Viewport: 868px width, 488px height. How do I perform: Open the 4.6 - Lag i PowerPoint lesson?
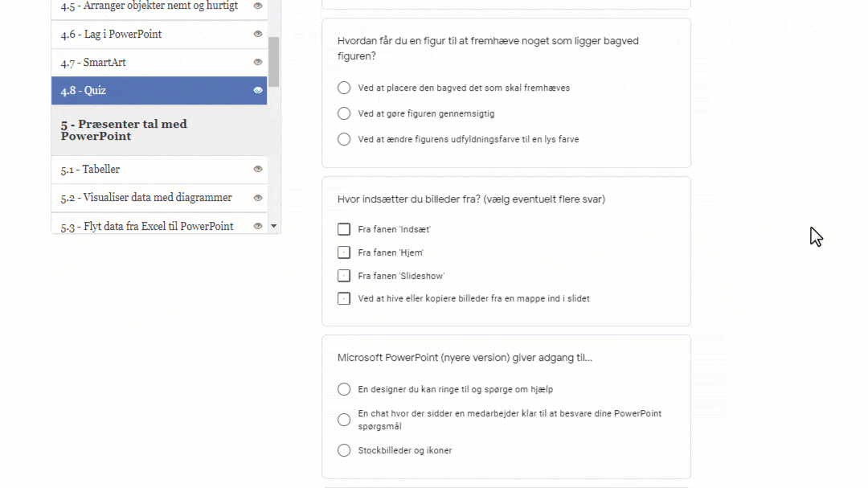tap(111, 34)
